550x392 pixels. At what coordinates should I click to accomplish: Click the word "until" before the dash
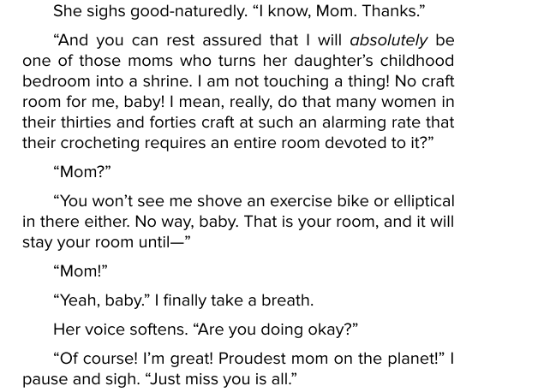coord(155,242)
